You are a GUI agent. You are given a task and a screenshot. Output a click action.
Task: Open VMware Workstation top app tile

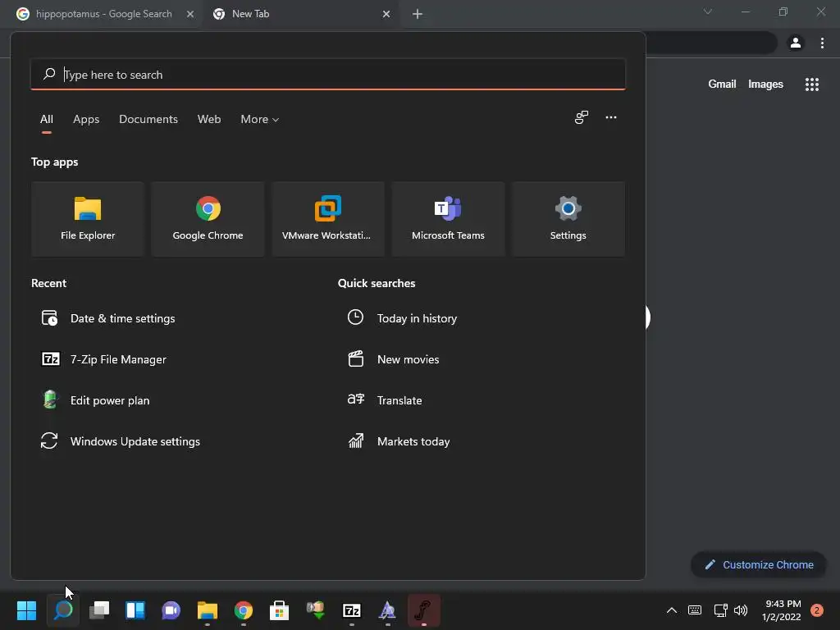coord(328,219)
